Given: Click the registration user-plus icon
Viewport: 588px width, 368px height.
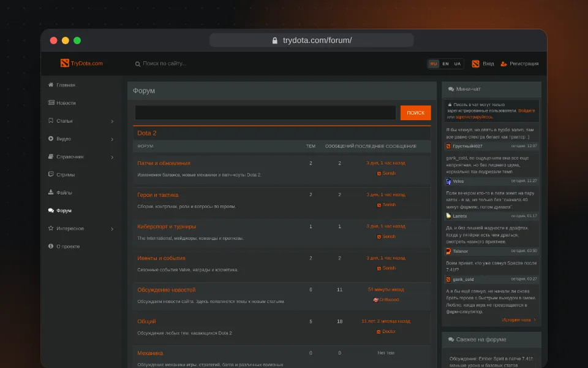Looking at the screenshot, I should pos(503,64).
